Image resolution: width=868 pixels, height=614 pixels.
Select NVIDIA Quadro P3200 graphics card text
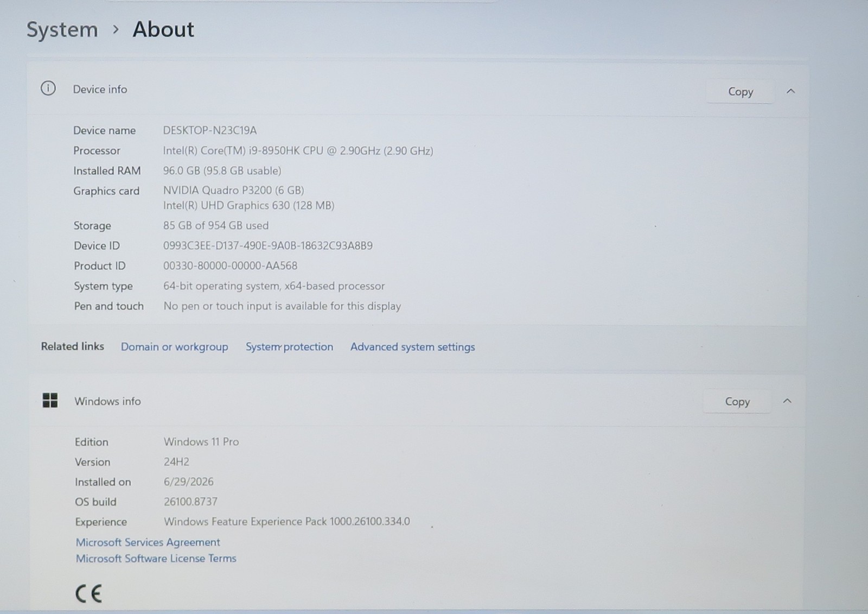click(x=233, y=190)
